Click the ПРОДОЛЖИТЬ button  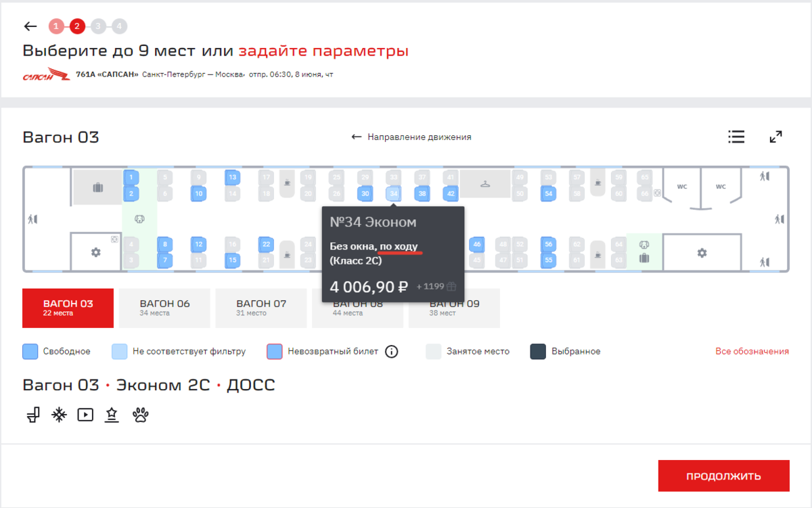723,476
